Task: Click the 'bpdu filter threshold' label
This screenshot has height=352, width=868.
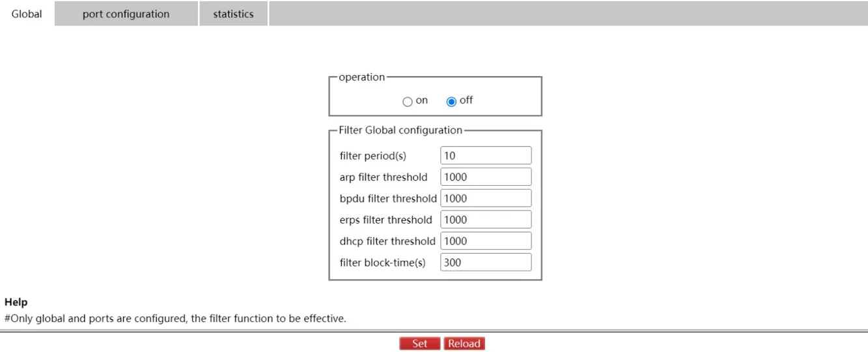Action: pyautogui.click(x=388, y=199)
